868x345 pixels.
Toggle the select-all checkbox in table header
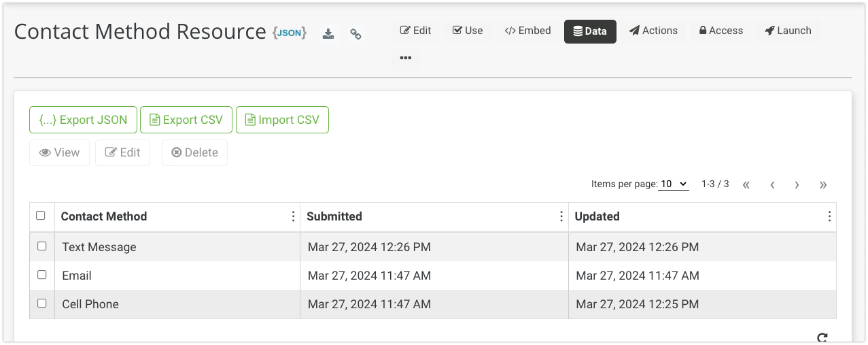click(x=41, y=216)
